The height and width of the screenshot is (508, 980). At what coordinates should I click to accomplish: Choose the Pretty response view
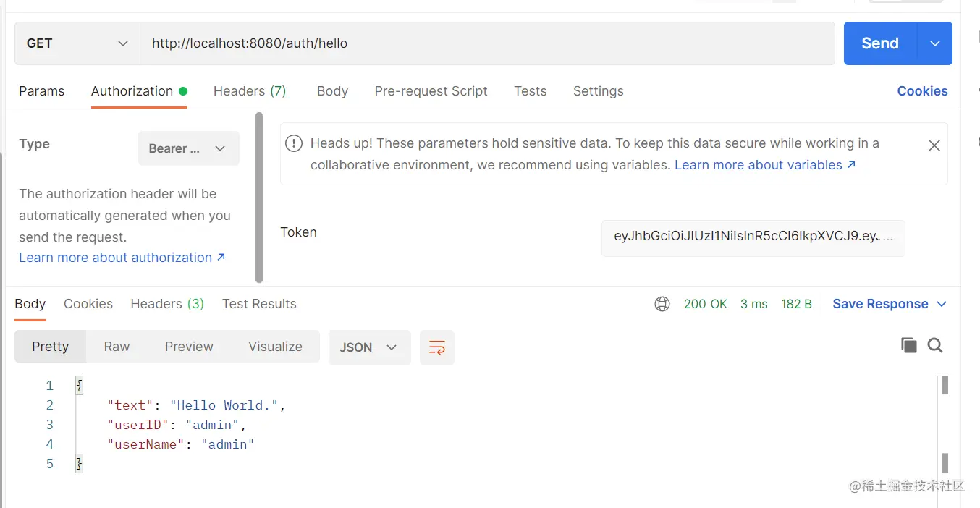[x=50, y=347]
